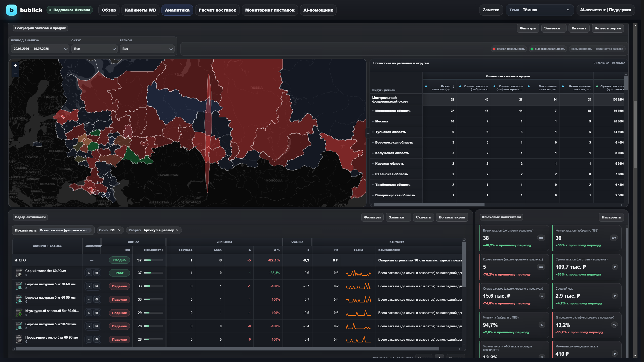Open chart icon for Прозрачное стекло row
The width and height of the screenshot is (644, 362).
[x=89, y=339]
